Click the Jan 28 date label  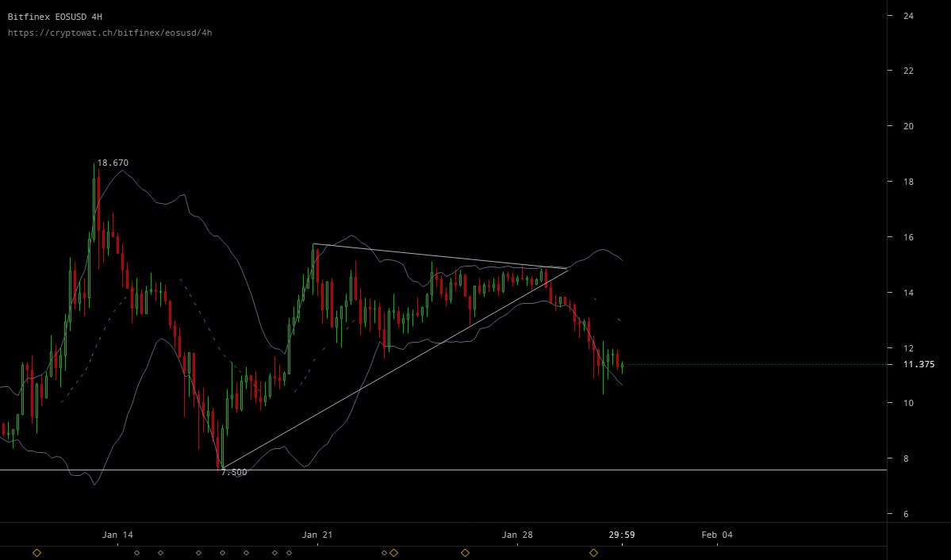(517, 535)
